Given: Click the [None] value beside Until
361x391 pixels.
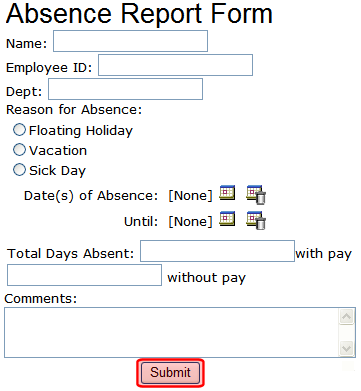Looking at the screenshot, I should coord(190,222).
